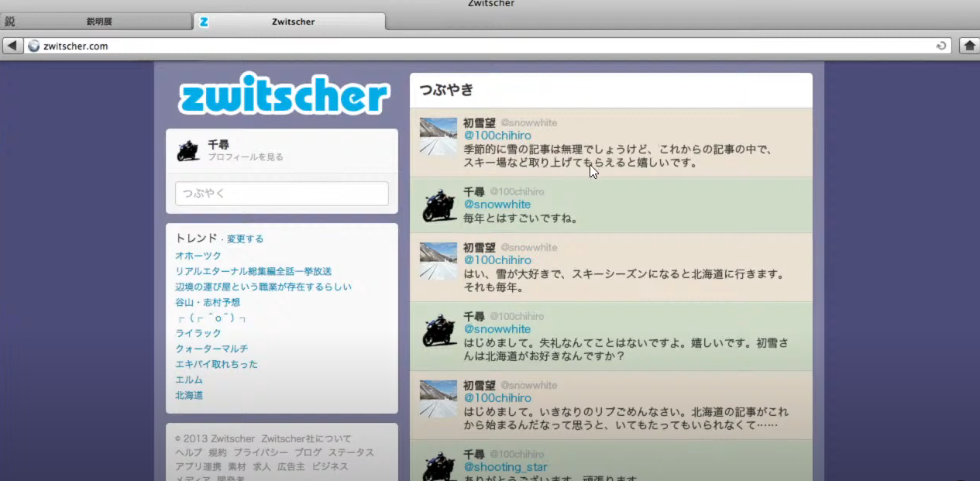
Task: Open the ┌(┌ ^o^)┐ emoticon trend
Action: pyautogui.click(x=211, y=318)
